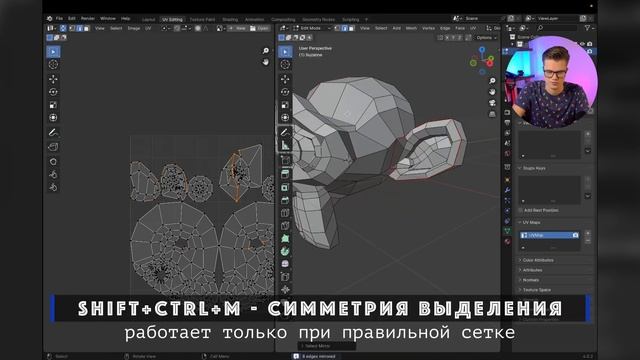Select the Smooth tool in 3D viewport
This screenshot has height=360, width=640.
[x=285, y=264]
